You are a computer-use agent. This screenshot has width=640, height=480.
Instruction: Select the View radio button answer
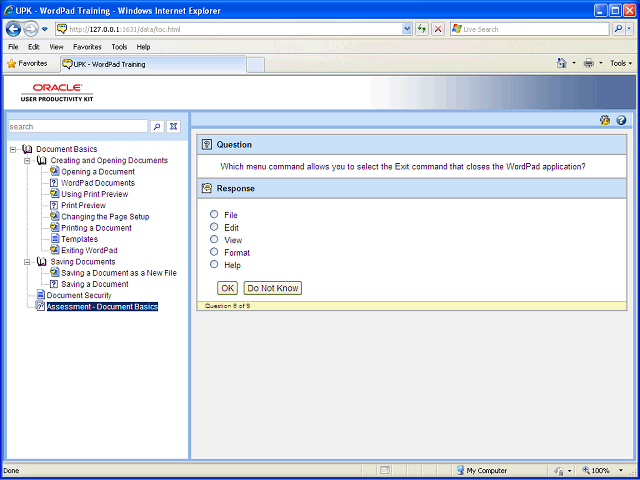pyautogui.click(x=214, y=239)
